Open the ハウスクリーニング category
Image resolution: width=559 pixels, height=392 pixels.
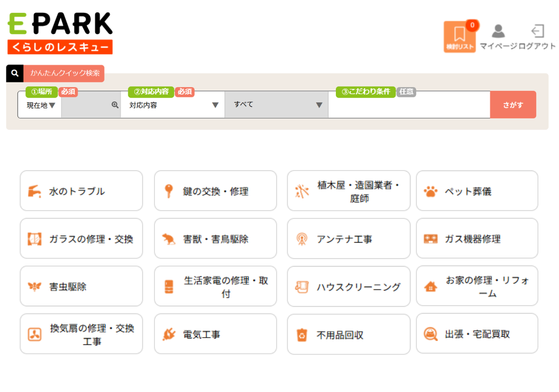[349, 287]
